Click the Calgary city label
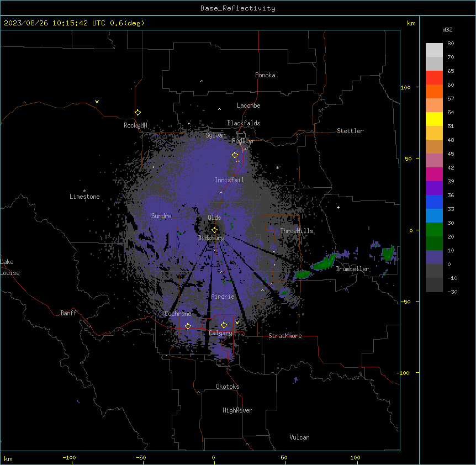 pyautogui.click(x=220, y=333)
